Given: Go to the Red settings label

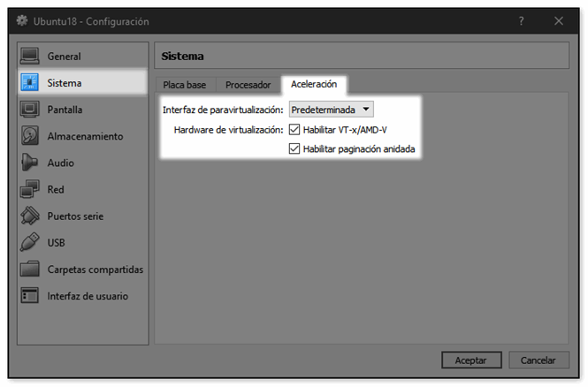Looking at the screenshot, I should coord(56,190).
